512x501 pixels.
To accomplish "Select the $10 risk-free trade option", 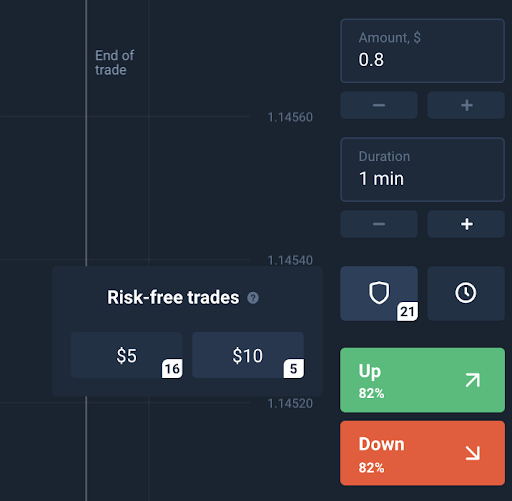I will point(248,355).
